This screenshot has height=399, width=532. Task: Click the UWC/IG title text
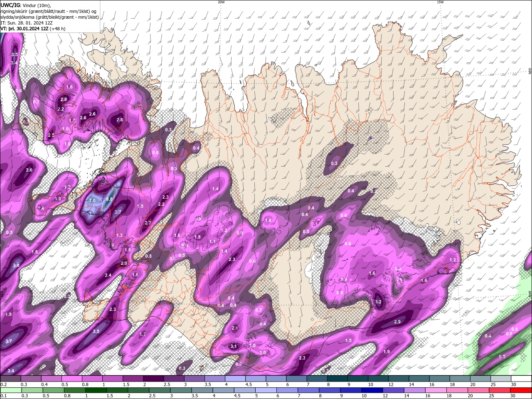click(x=10, y=5)
